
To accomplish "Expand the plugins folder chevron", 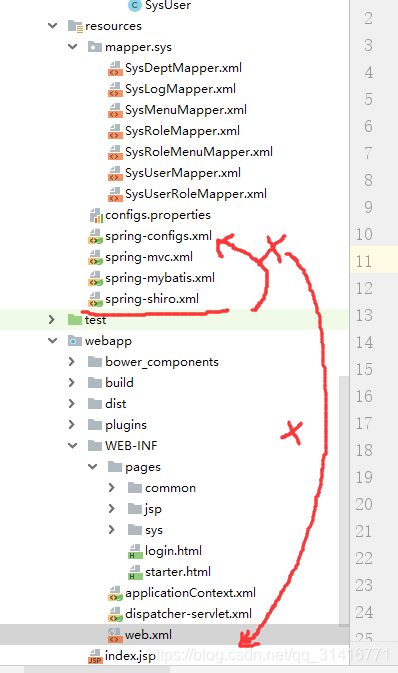I will point(72,424).
